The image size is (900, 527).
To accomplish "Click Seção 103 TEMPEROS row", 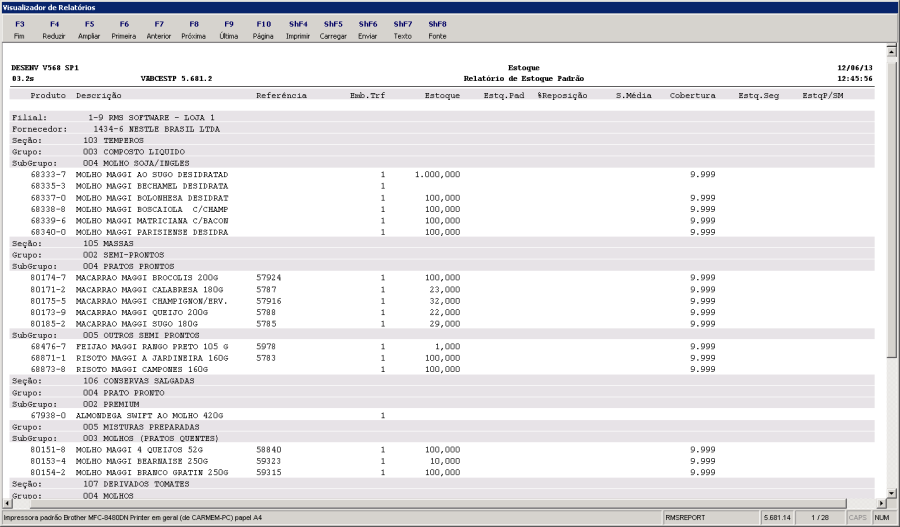I will point(442,140).
